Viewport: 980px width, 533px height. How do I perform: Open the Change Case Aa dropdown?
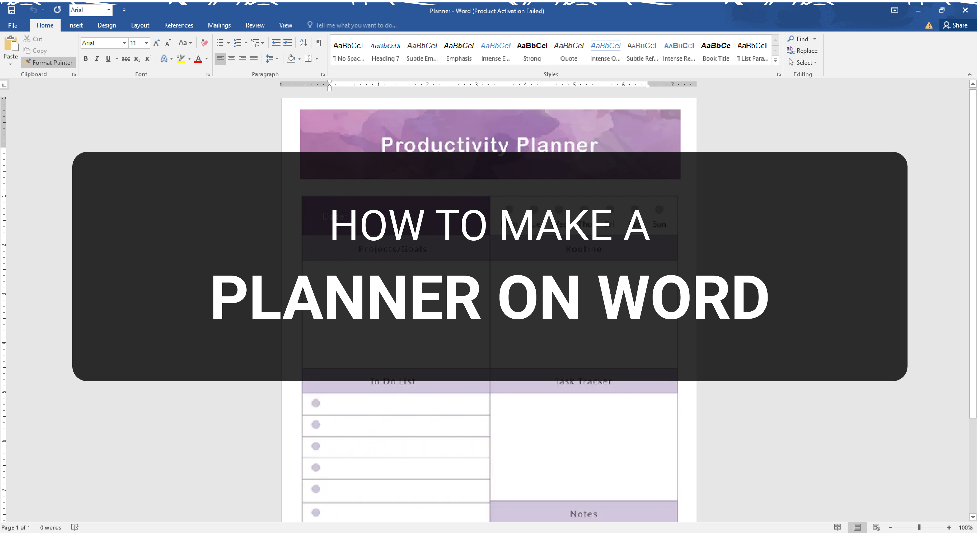point(185,43)
